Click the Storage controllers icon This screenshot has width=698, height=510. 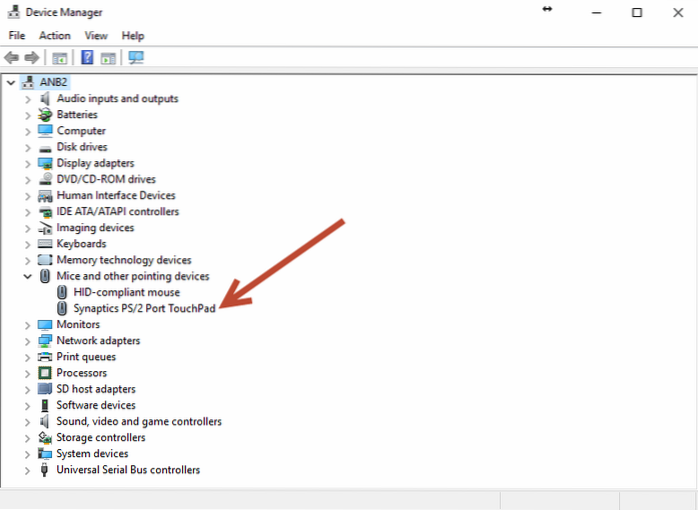click(45, 437)
